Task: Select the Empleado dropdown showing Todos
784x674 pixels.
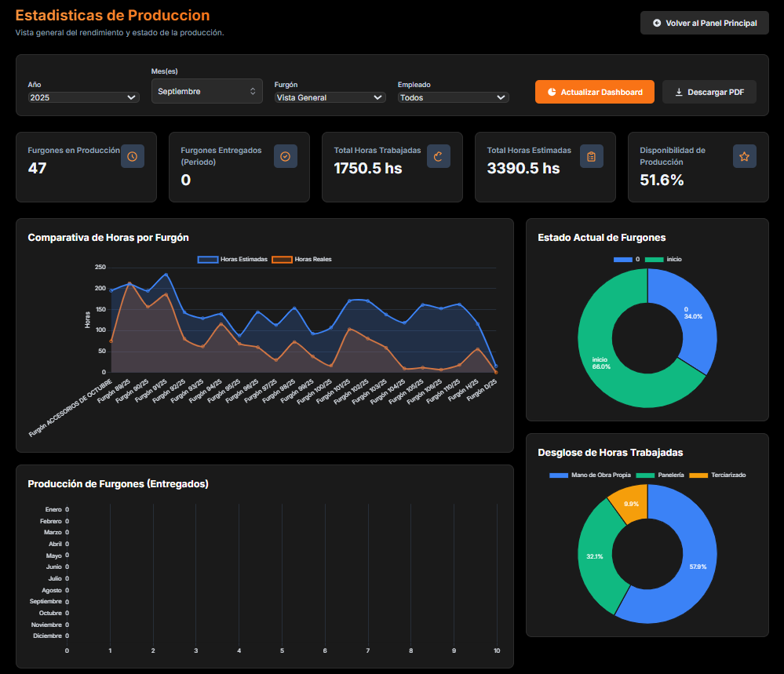Action: tap(454, 97)
